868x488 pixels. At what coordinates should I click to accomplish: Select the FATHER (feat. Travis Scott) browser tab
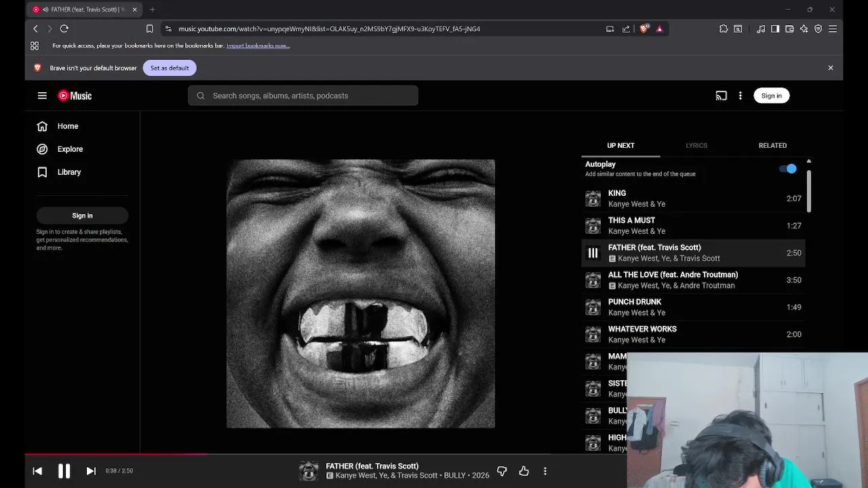(85, 9)
